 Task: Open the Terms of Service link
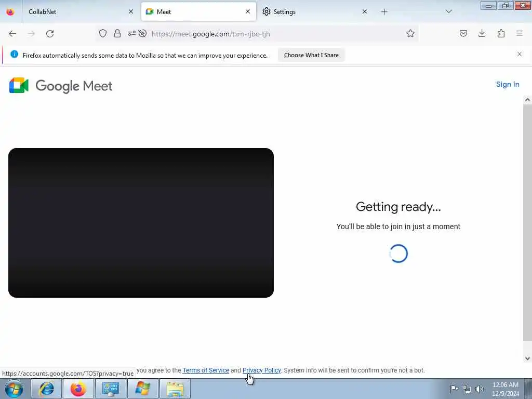click(206, 370)
